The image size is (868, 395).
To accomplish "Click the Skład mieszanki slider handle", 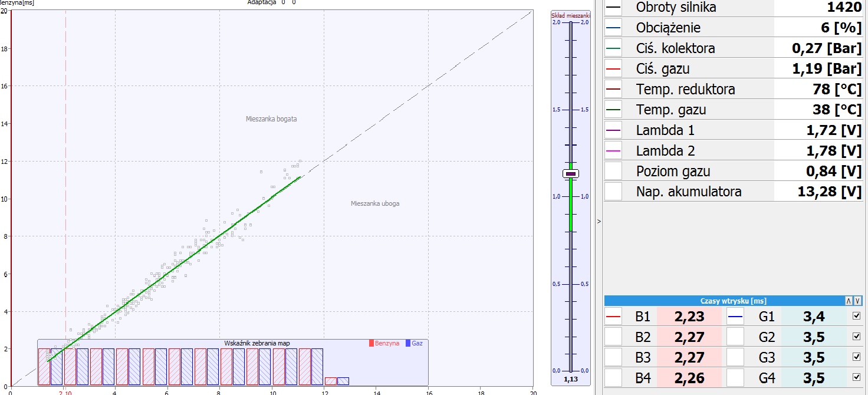I will [x=571, y=173].
